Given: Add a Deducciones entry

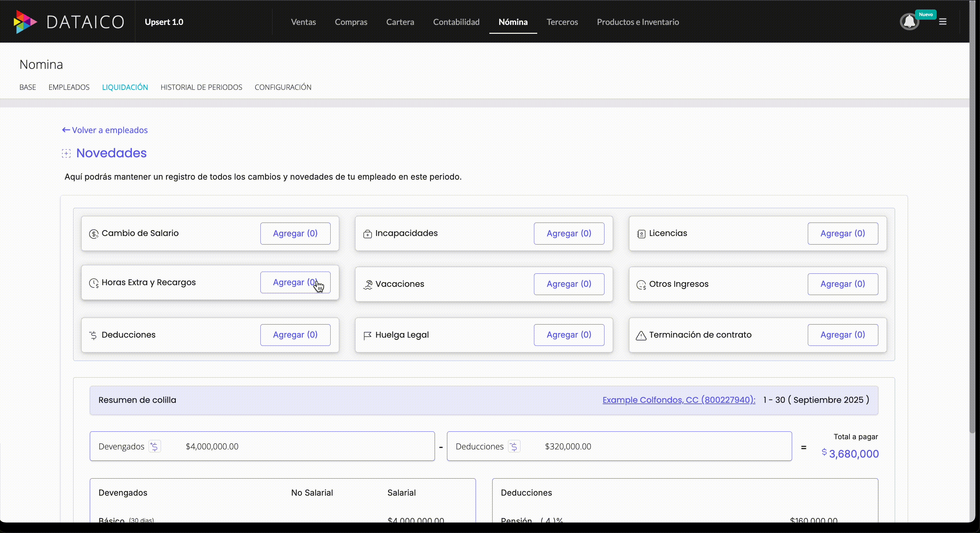Looking at the screenshot, I should (295, 335).
